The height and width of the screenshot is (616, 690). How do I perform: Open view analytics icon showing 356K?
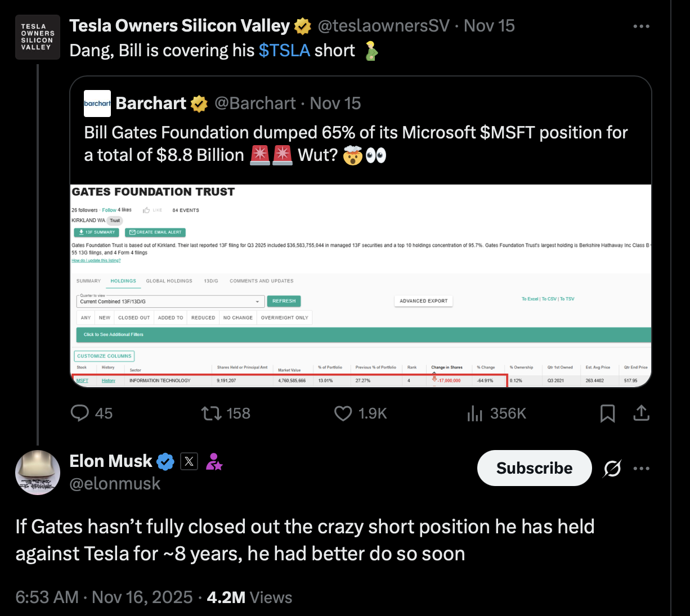point(475,414)
